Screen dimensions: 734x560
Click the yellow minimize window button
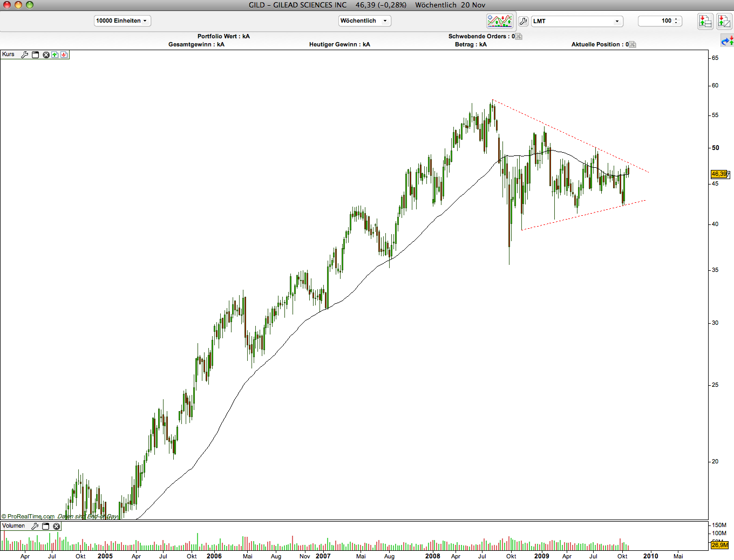coord(18,5)
